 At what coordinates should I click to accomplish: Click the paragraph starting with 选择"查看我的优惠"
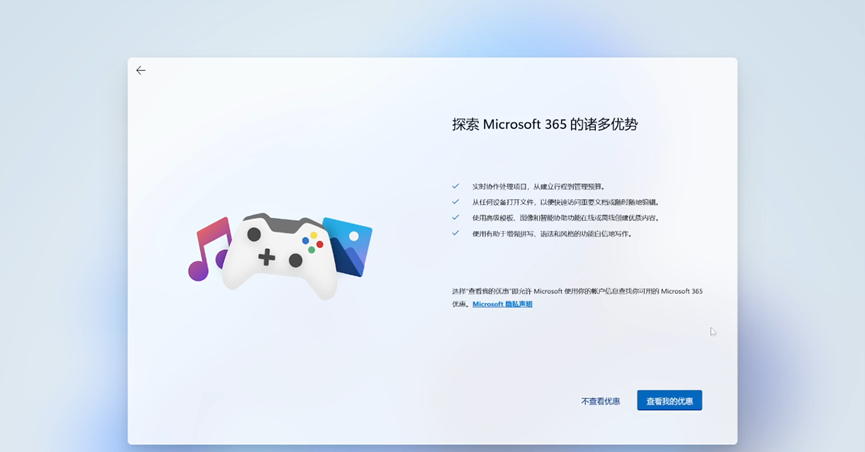click(x=576, y=291)
